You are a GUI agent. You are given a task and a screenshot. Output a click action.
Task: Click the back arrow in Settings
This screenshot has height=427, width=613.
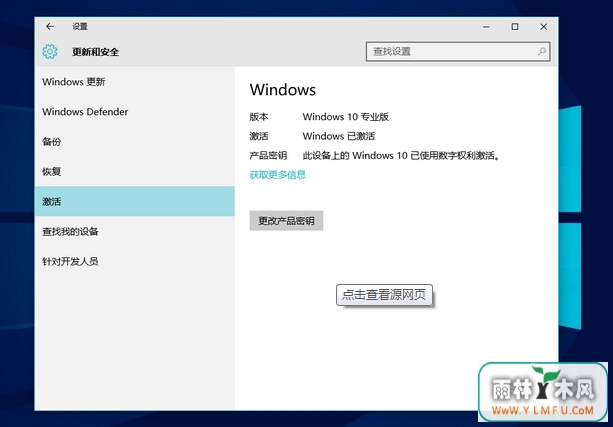(50, 27)
